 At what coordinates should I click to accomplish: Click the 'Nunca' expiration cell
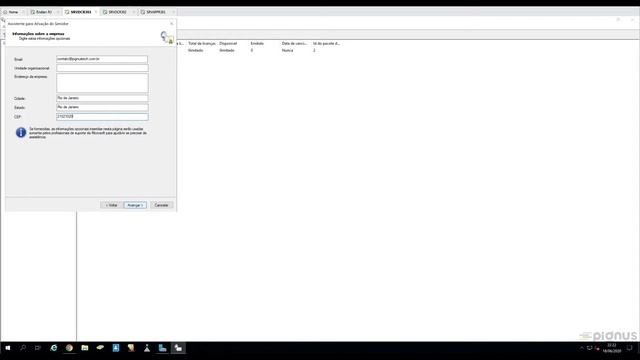click(287, 51)
